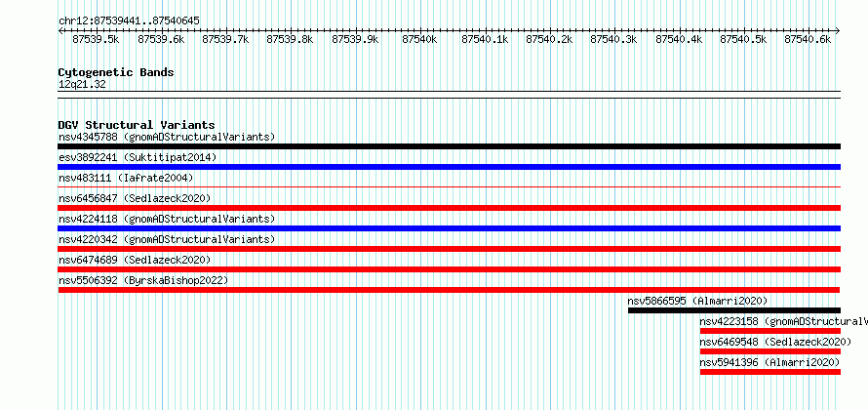Click ruler tick 87540.3k
868x410 pixels.
(613, 39)
